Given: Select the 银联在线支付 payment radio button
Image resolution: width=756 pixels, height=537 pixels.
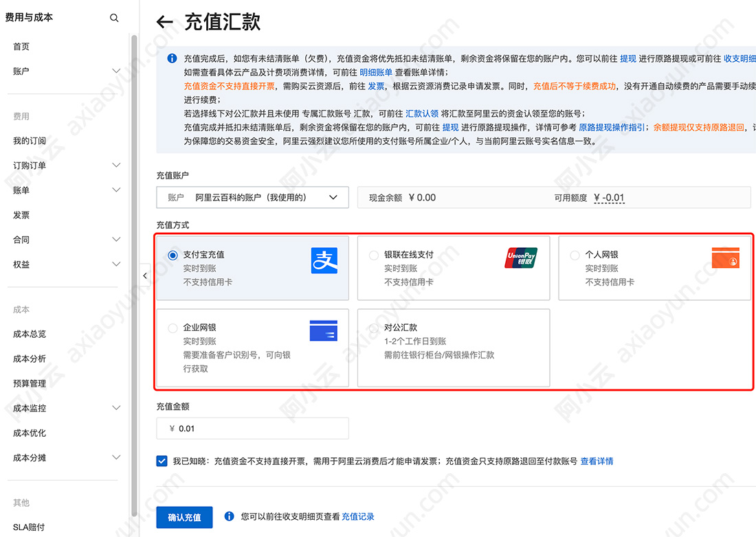Looking at the screenshot, I should (x=374, y=254).
